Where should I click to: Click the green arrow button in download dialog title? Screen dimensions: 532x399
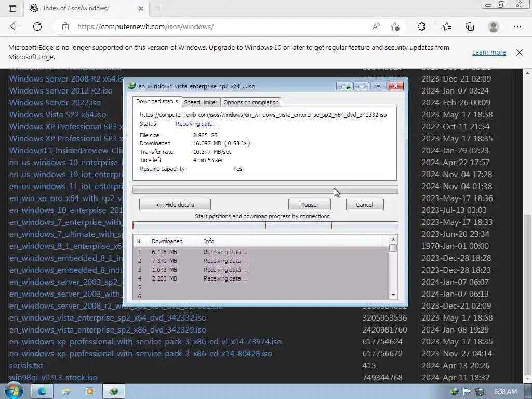pos(345,87)
